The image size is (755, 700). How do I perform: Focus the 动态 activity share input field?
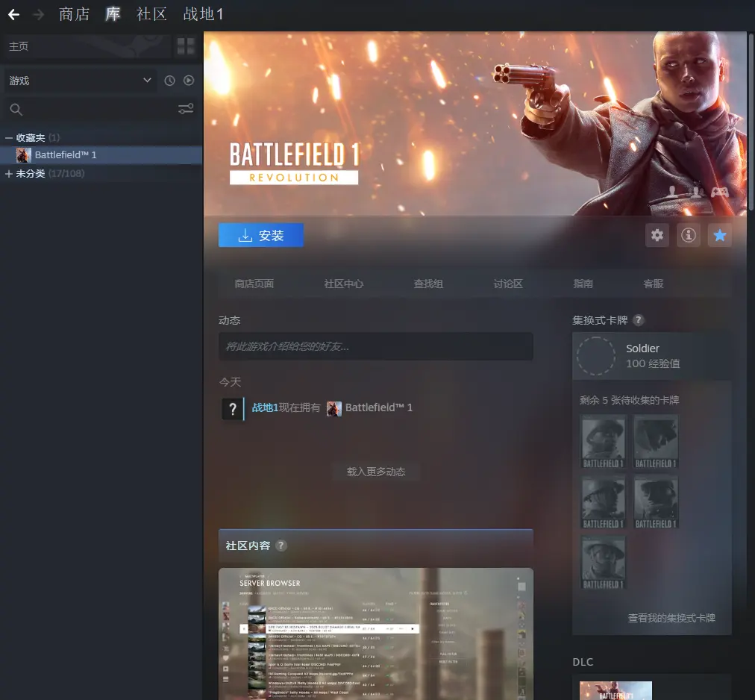(375, 346)
